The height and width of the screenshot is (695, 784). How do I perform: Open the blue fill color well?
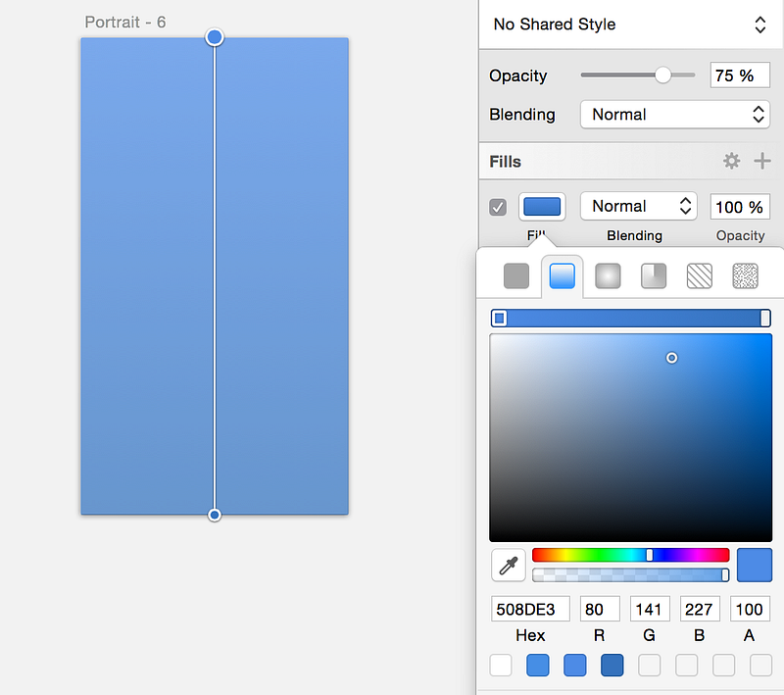point(542,207)
